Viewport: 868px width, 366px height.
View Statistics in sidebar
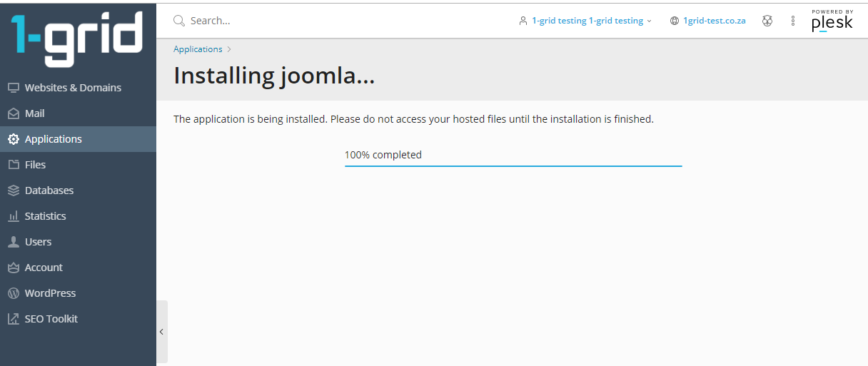78,216
